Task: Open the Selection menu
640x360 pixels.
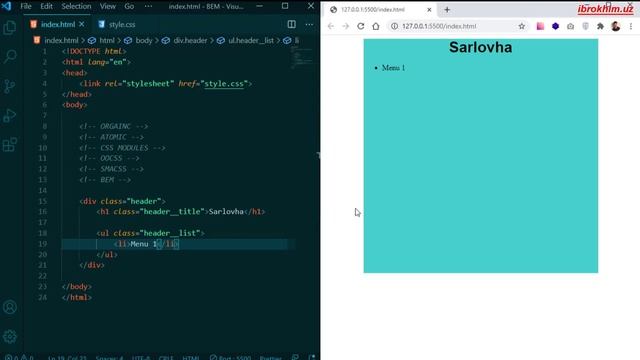Action: pos(76,6)
